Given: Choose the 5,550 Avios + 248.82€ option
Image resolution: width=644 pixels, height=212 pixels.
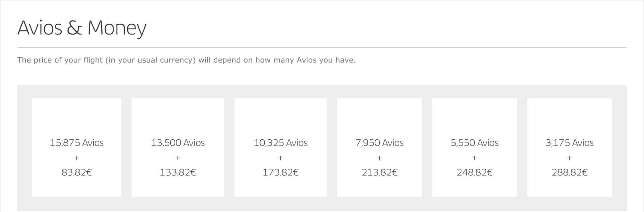Looking at the screenshot, I should (x=474, y=147).
